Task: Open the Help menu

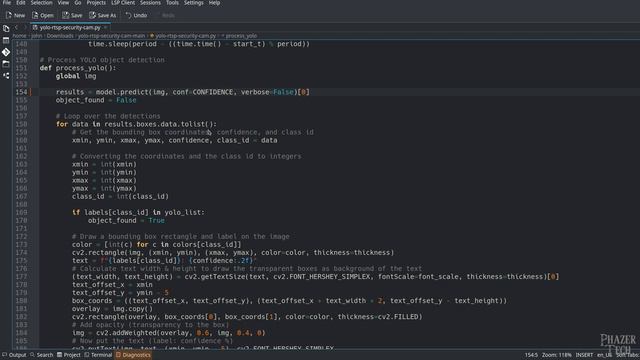Action: [x=214, y=3]
